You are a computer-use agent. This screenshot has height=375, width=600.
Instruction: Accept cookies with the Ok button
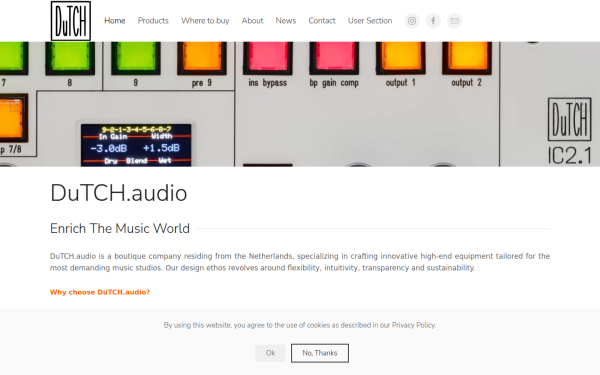tap(270, 353)
